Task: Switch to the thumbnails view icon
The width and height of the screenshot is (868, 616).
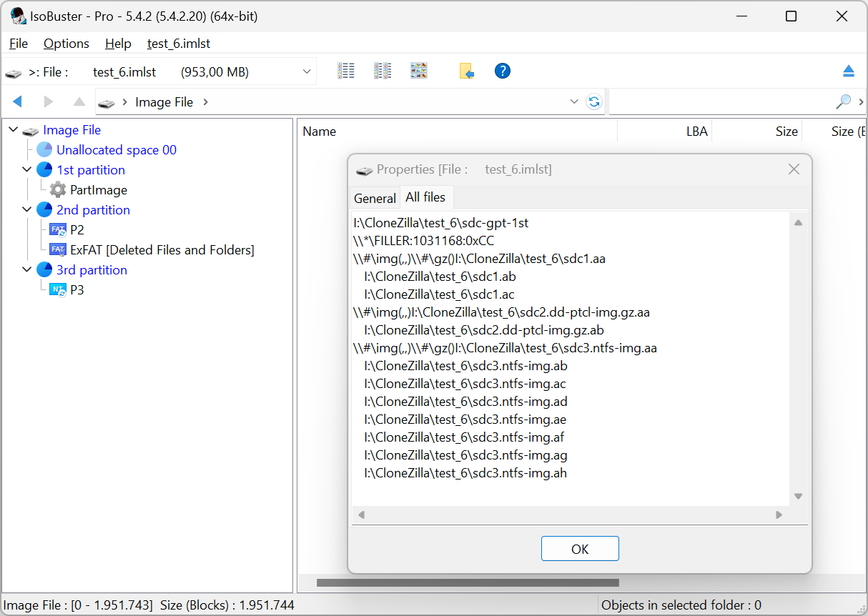Action: coord(419,71)
